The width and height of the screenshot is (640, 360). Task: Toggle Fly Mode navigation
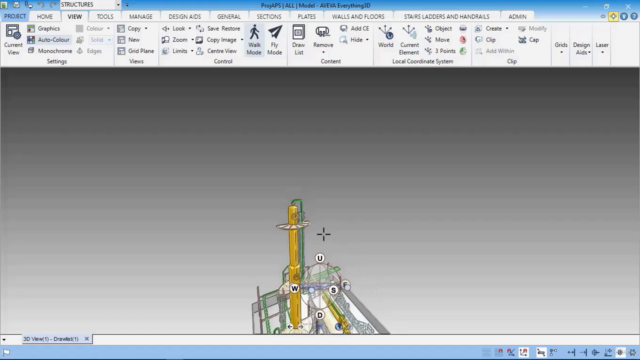(275, 40)
